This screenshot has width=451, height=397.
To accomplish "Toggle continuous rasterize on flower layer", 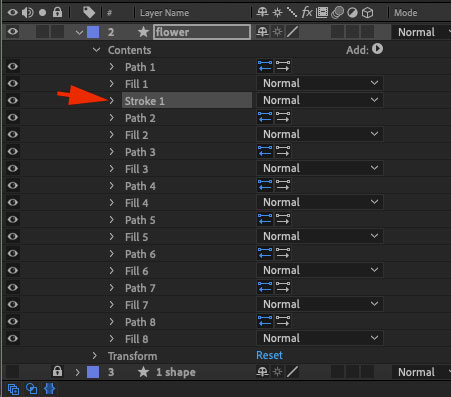I will (x=277, y=32).
